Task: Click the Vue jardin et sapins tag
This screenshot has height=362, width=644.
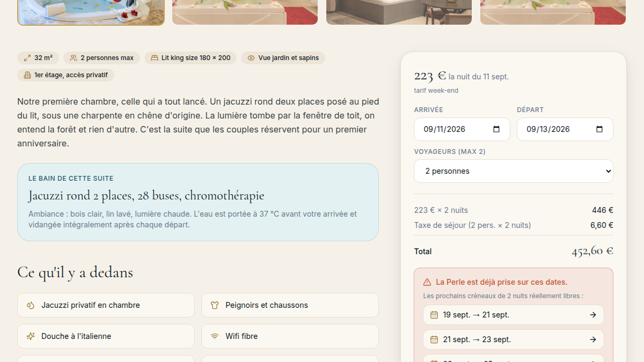Action: click(283, 58)
